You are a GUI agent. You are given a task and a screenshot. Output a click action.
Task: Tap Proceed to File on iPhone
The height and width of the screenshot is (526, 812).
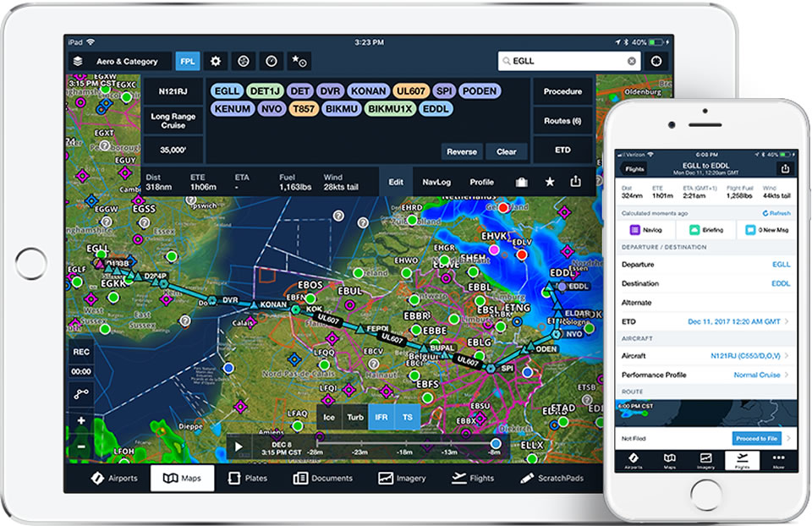point(756,439)
